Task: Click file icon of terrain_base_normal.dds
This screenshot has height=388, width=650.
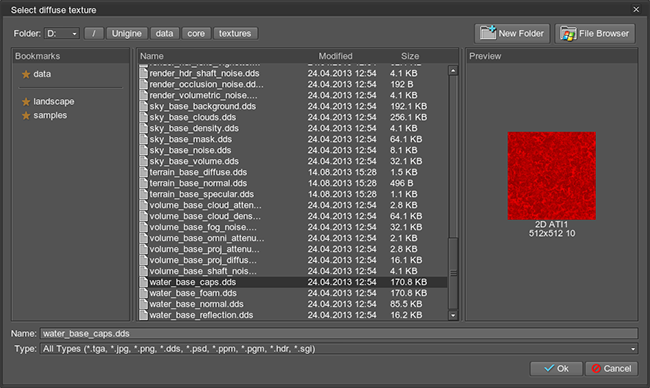Action: point(143,183)
